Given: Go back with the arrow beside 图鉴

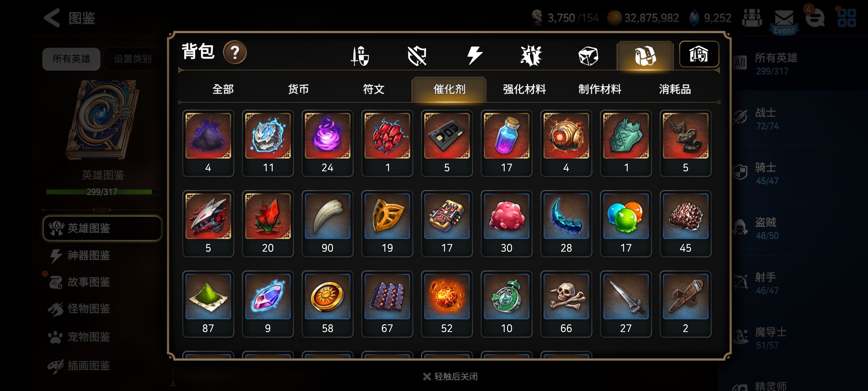Looking at the screenshot, I should pos(52,18).
